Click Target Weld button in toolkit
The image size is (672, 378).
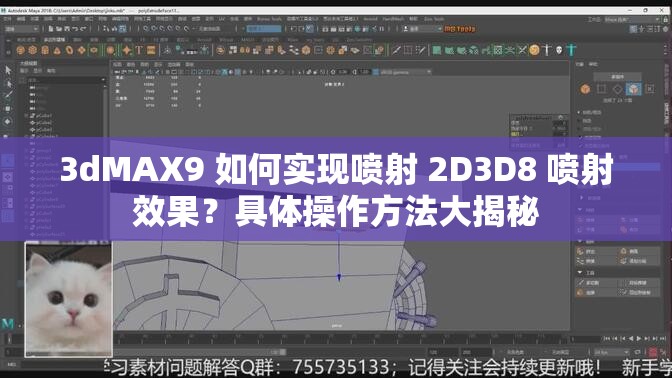(639, 283)
